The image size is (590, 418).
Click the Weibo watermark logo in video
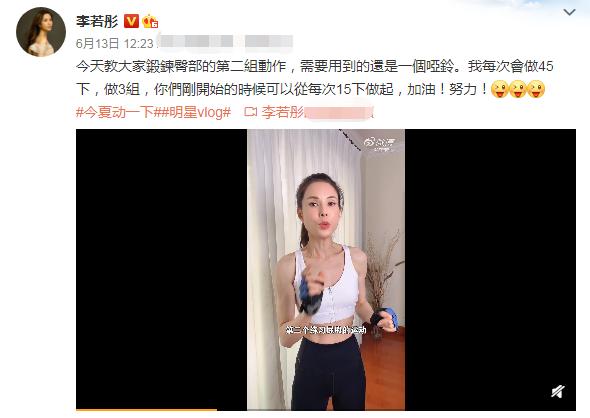coord(379,143)
